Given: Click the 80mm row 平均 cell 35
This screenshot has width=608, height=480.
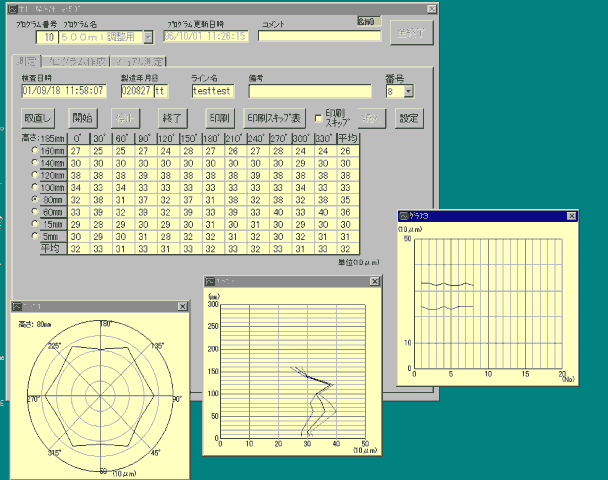Looking at the screenshot, I should (348, 200).
